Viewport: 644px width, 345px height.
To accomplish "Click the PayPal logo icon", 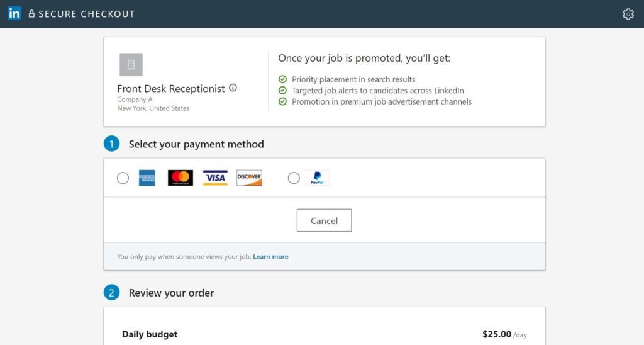I will (x=317, y=178).
